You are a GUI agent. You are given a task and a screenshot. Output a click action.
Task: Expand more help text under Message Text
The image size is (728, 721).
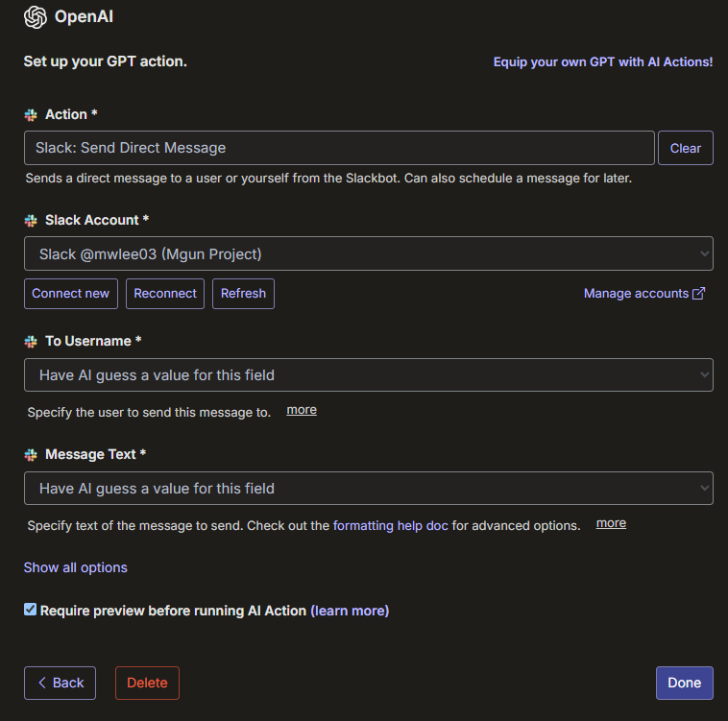coord(611,523)
